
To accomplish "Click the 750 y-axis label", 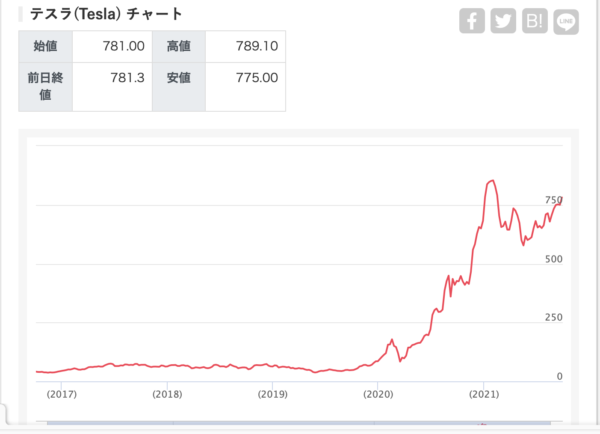I will click(554, 201).
